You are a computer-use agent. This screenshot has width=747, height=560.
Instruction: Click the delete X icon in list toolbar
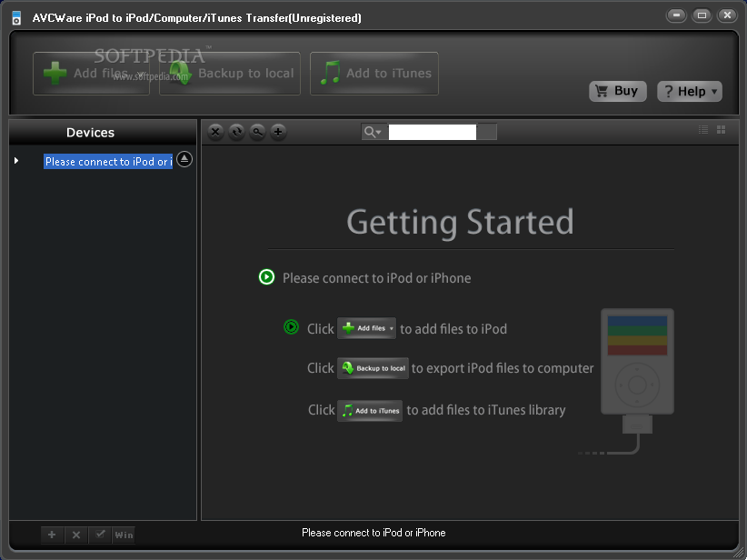[x=215, y=132]
